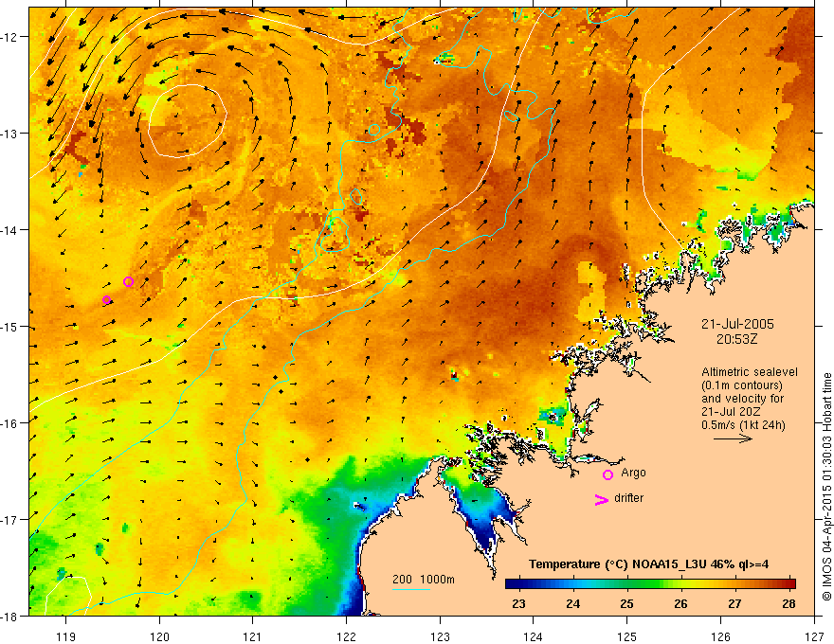Click the 'Altimetric sealevel' text line

(x=750, y=372)
